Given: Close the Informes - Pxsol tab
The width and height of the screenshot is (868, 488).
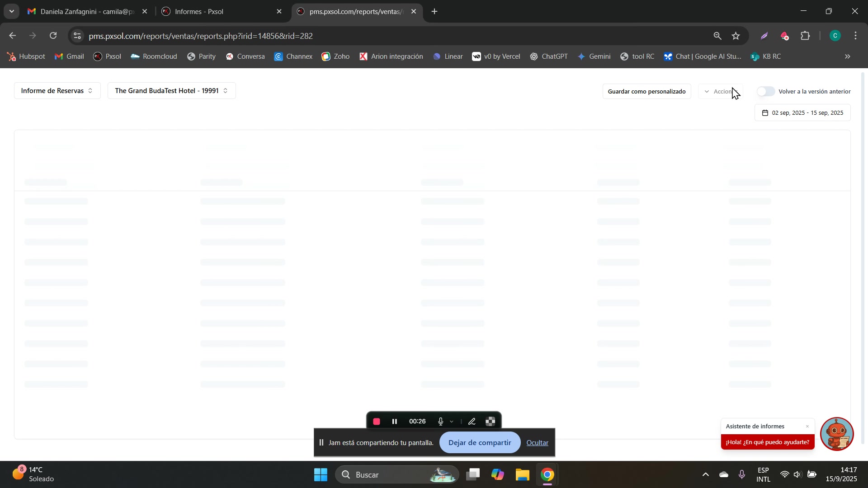Looking at the screenshot, I should [x=279, y=12].
